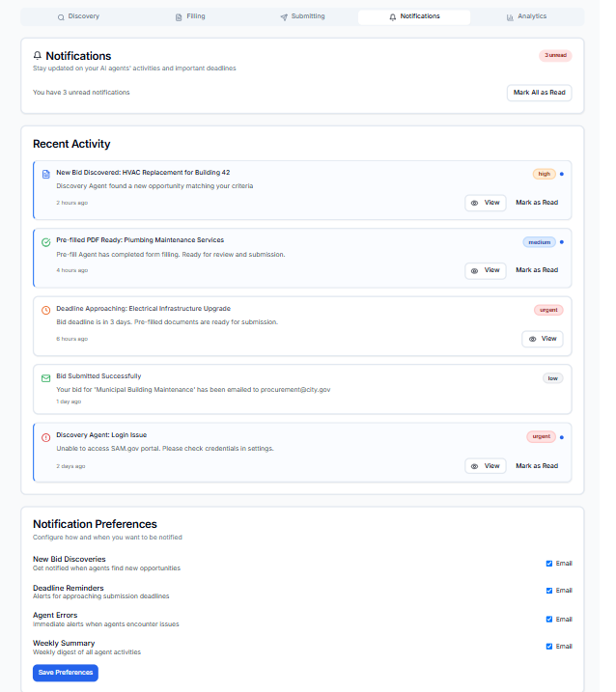Click 'Discovery Agent: Login Issue' title
This screenshot has width=616, height=692.
(101, 435)
